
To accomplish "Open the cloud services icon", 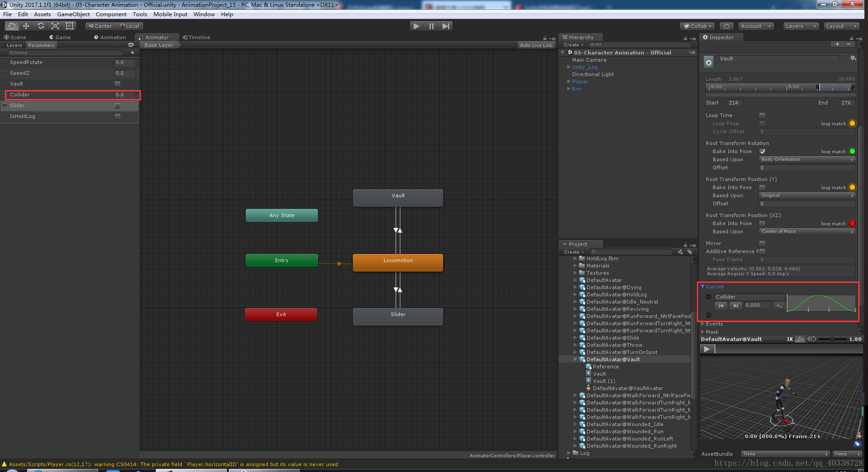I will [727, 26].
